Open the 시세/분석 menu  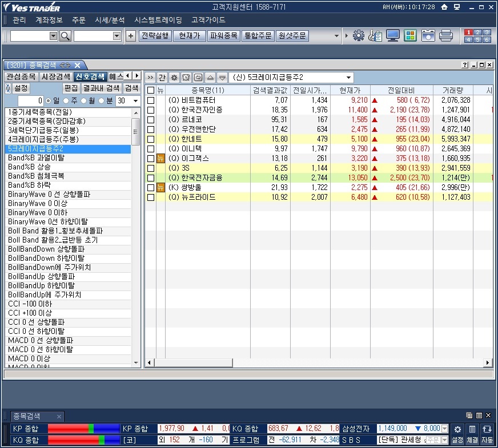[110, 20]
